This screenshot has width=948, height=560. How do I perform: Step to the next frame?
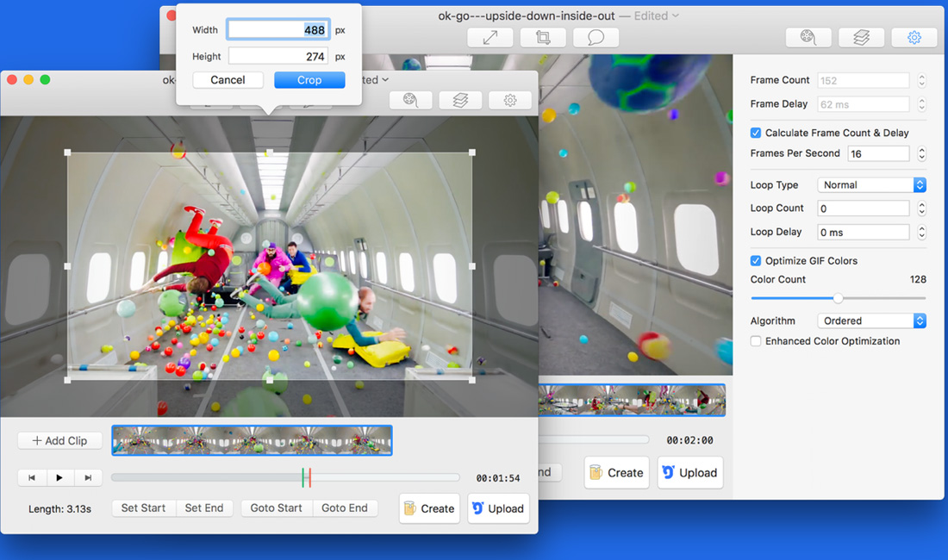[88, 477]
